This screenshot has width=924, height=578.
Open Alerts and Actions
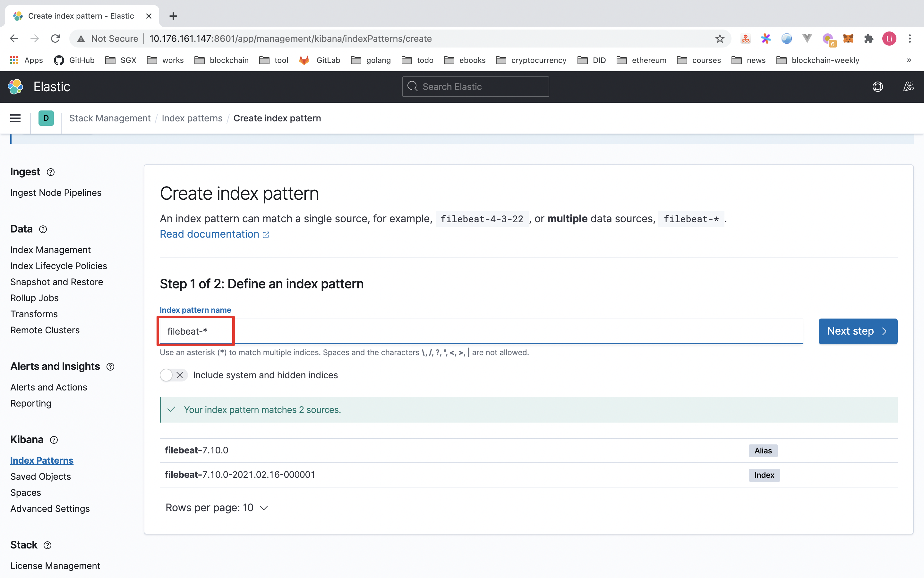(x=48, y=387)
